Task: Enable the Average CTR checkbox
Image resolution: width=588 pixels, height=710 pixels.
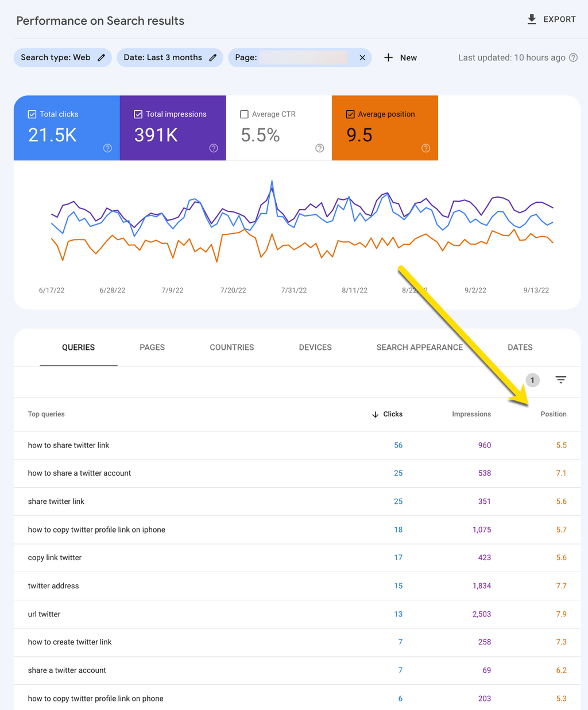Action: (244, 114)
